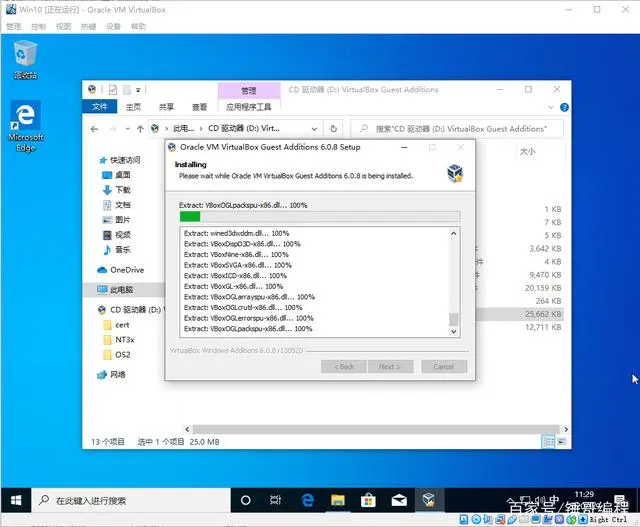Switch to the large icons view toggle
This screenshot has height=527, width=640.
pos(562,442)
